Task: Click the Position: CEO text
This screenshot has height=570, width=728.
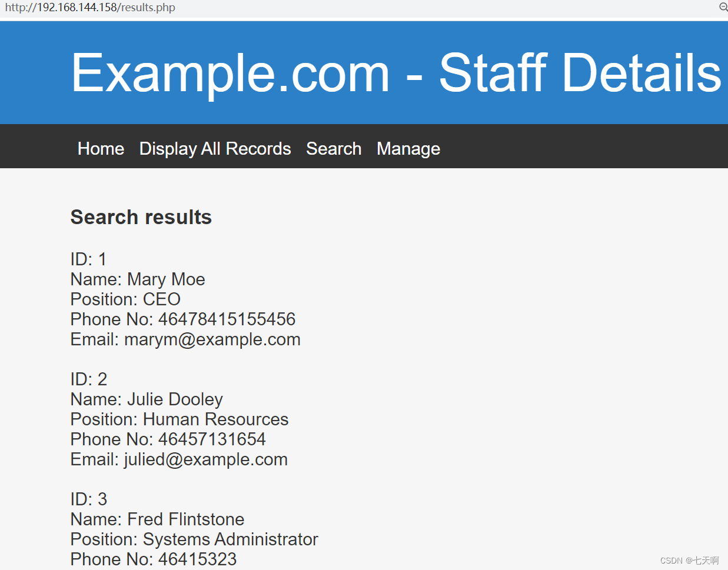Action: 125,299
